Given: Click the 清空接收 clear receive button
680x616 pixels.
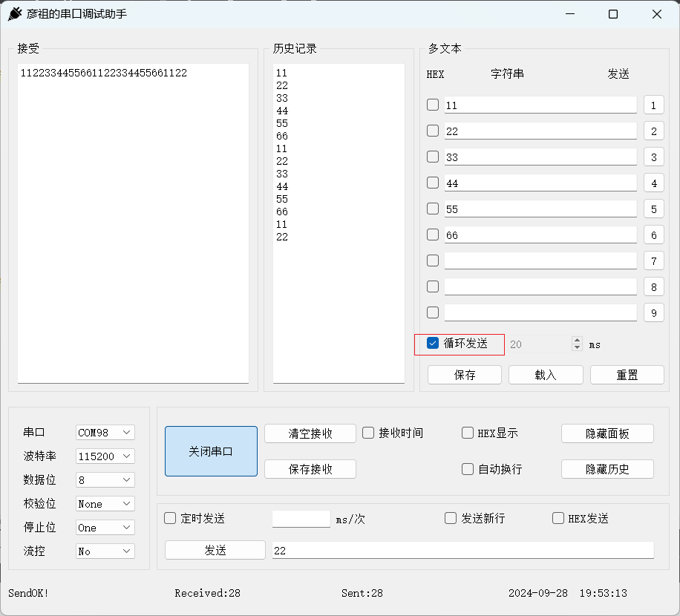Looking at the screenshot, I should [310, 433].
